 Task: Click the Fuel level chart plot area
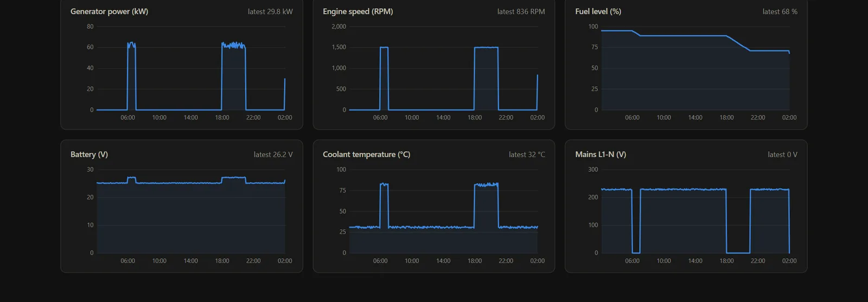click(695, 68)
